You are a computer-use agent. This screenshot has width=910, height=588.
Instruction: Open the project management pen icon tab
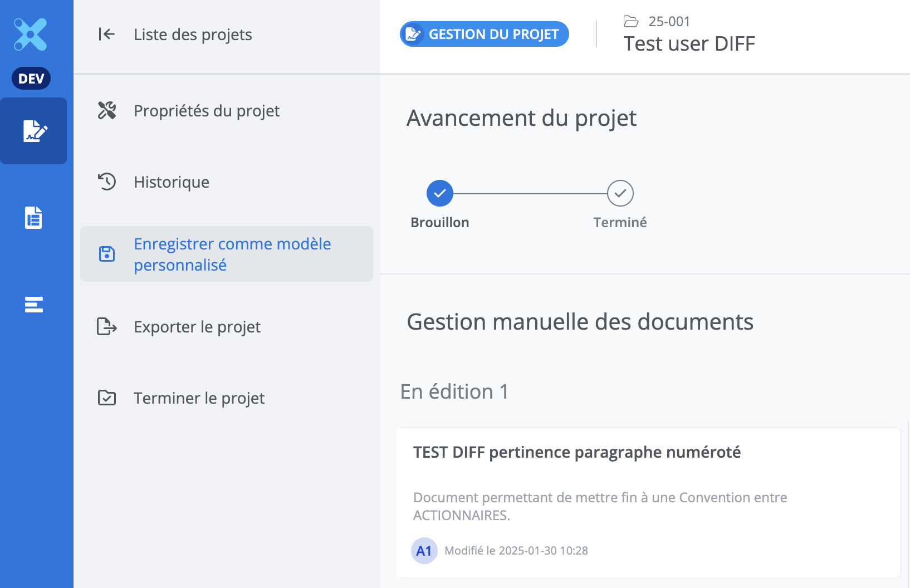(x=34, y=131)
